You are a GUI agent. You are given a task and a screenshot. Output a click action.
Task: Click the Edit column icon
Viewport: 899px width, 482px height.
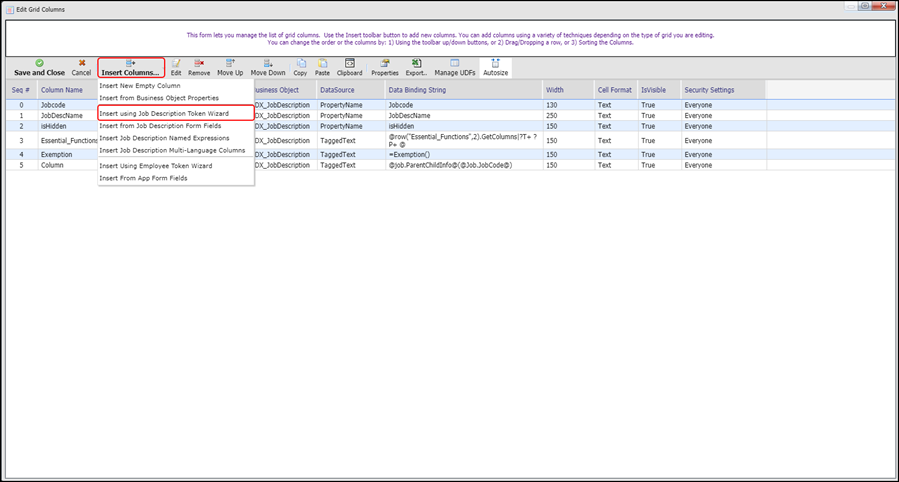176,68
